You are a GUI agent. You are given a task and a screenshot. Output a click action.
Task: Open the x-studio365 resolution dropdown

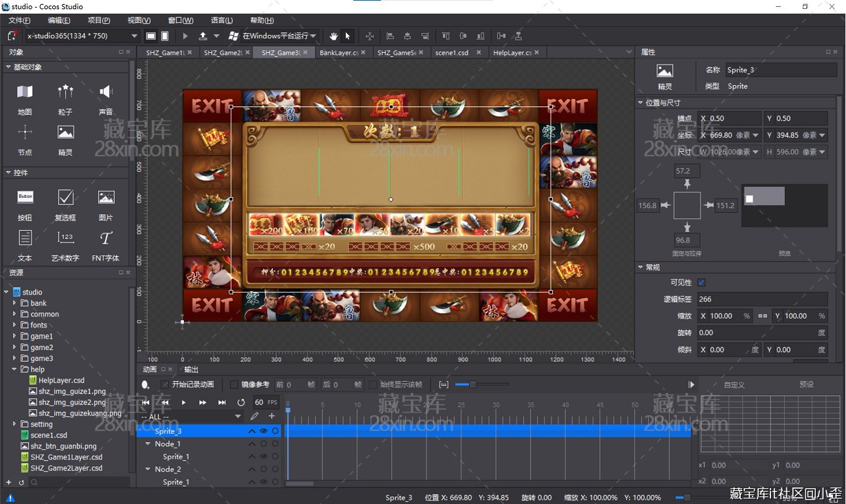[134, 36]
